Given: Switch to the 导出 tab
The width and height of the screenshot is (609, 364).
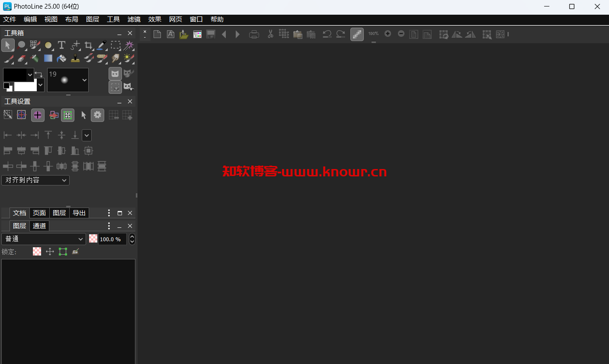Looking at the screenshot, I should click(x=79, y=213).
